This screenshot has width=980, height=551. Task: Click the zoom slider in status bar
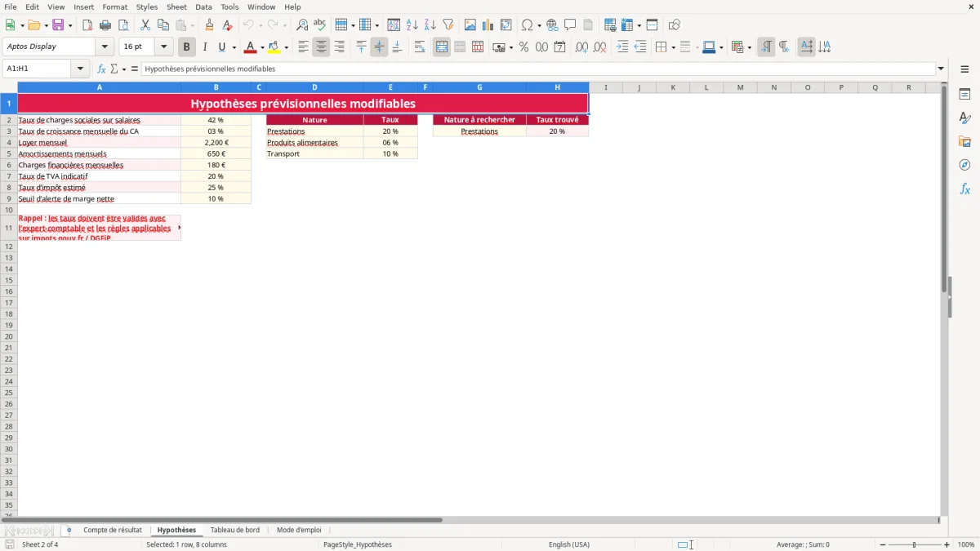pyautogui.click(x=915, y=544)
